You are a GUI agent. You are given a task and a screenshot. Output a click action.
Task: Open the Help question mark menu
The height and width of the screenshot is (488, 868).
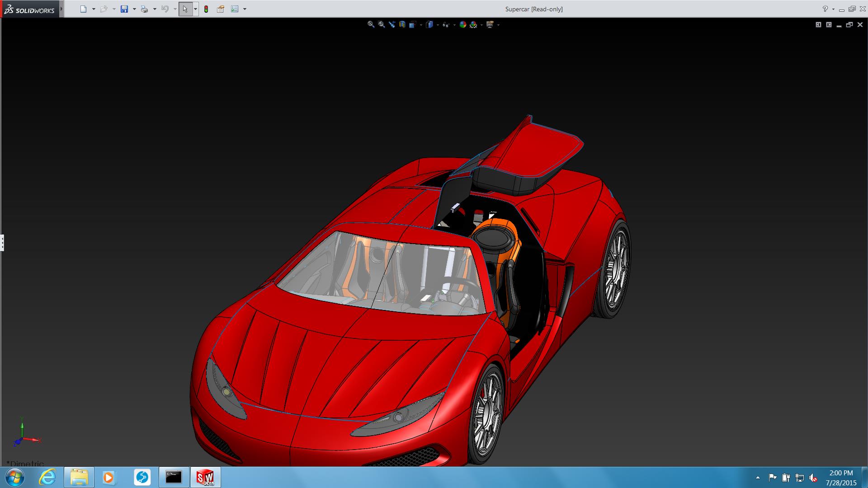[x=825, y=9]
